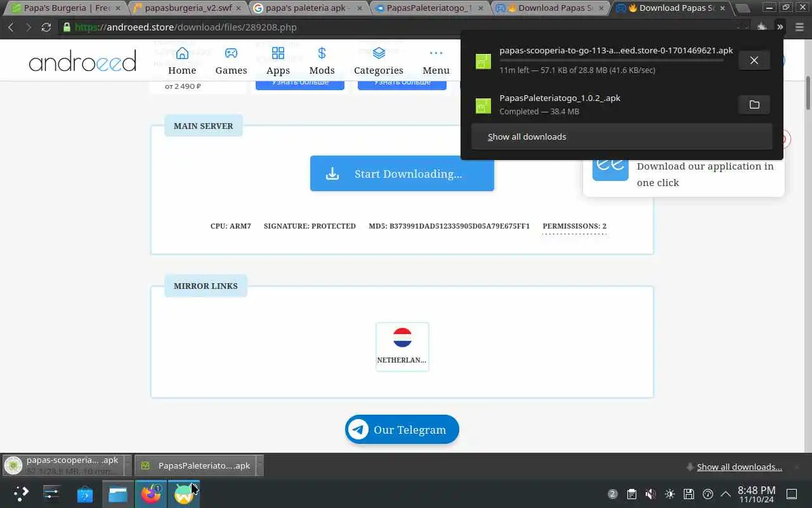Click the Apps grid icon
The image size is (812, 508).
pyautogui.click(x=278, y=53)
